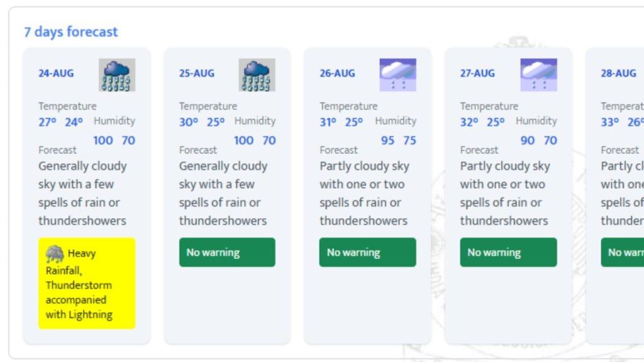Click the 26-AUG partly cloudy rain icon
Viewport: 644px width, 362px height.
point(397,75)
